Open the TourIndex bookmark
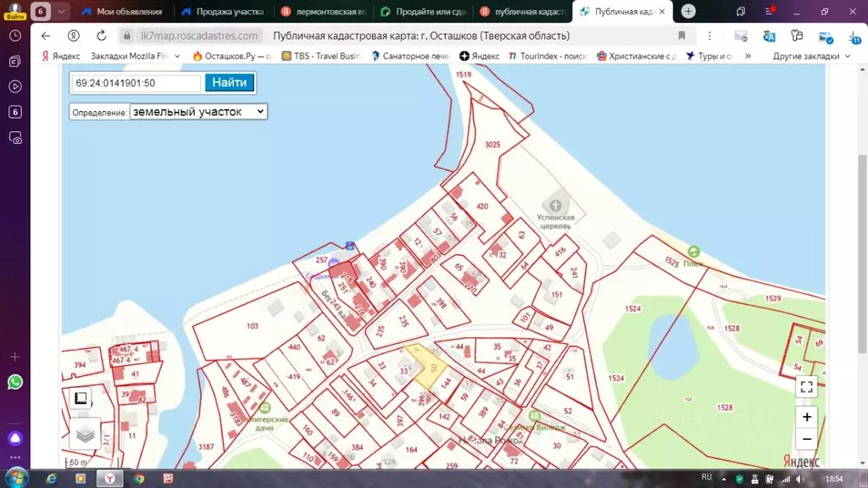Viewport: 868px width, 488px height. 548,56
